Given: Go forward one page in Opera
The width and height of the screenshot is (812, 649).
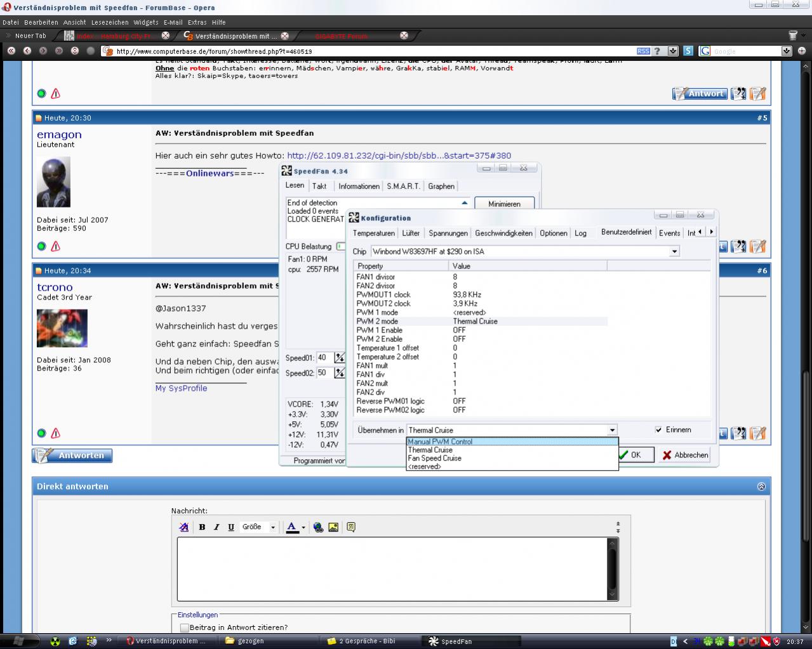Looking at the screenshot, I should (x=43, y=51).
